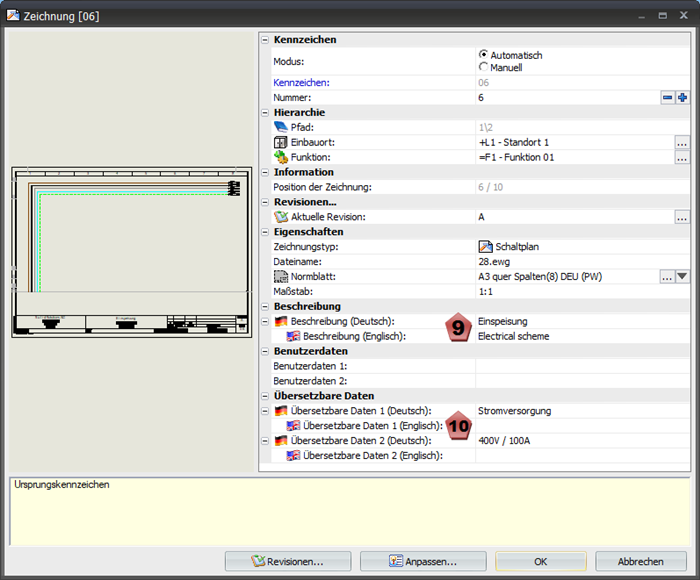The width and height of the screenshot is (700, 580).
Task: Collapse the Übersetzbare Daten section
Action: pos(265,396)
